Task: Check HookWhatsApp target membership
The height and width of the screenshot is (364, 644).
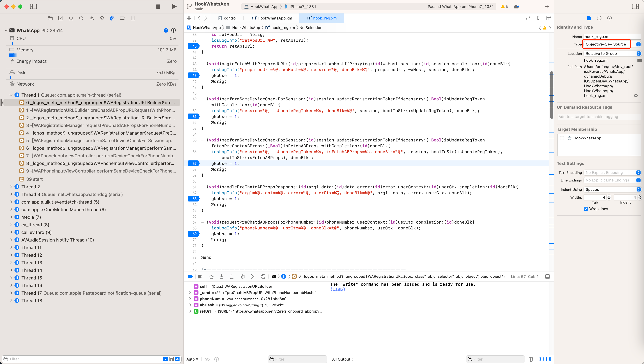Action: pos(562,138)
